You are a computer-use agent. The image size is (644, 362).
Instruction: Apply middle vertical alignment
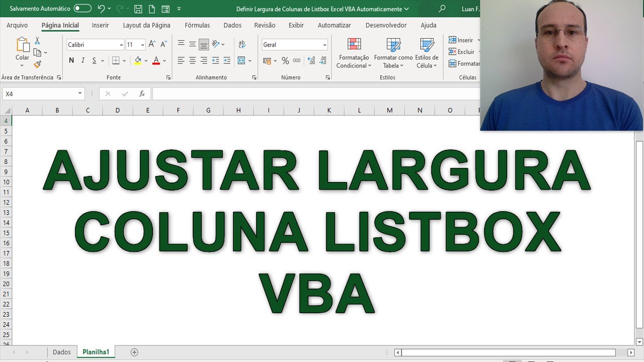pos(192,44)
